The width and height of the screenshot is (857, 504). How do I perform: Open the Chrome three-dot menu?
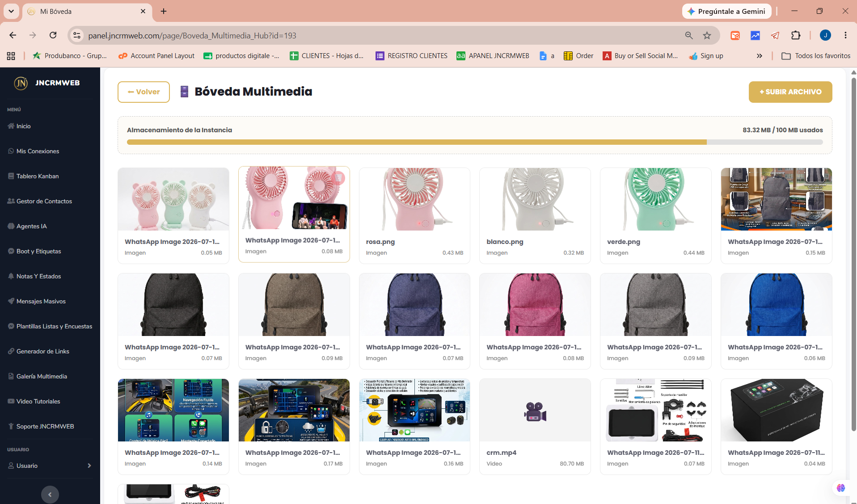click(x=845, y=35)
